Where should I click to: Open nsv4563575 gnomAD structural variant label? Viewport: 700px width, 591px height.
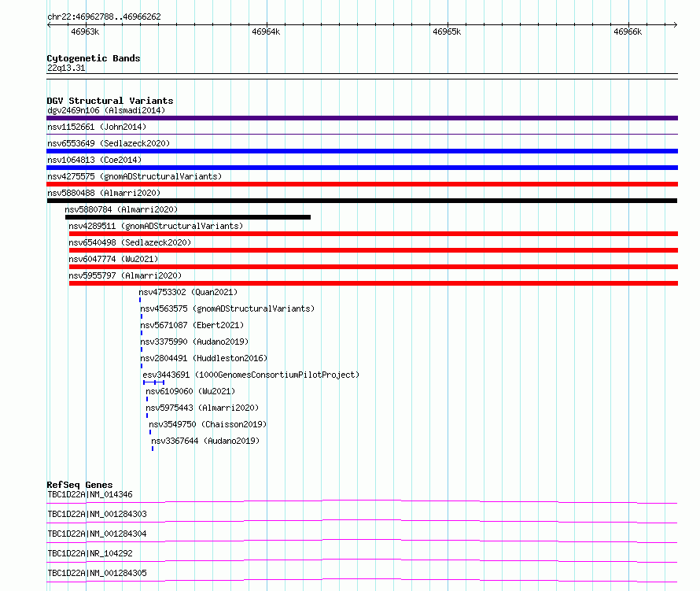(227, 308)
